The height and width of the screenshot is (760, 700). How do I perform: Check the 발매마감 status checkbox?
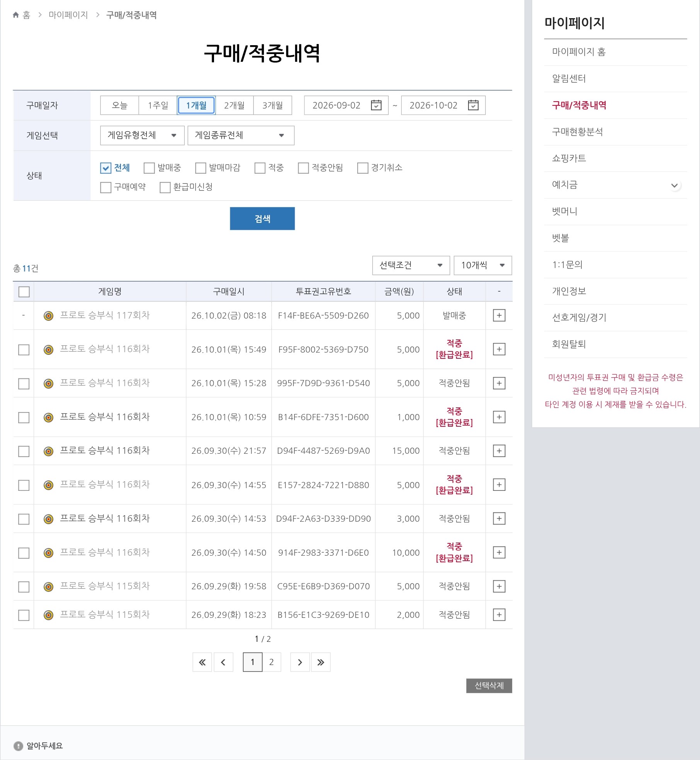tap(200, 168)
